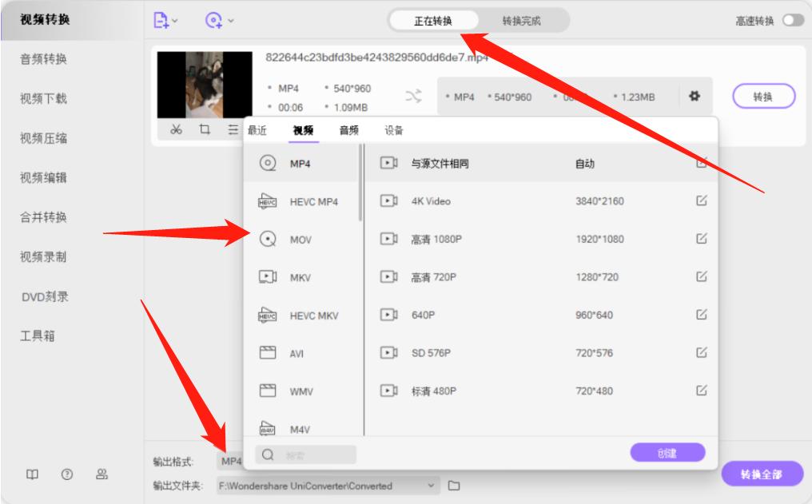Click the format search field
The height and width of the screenshot is (504, 812).
pos(306,454)
